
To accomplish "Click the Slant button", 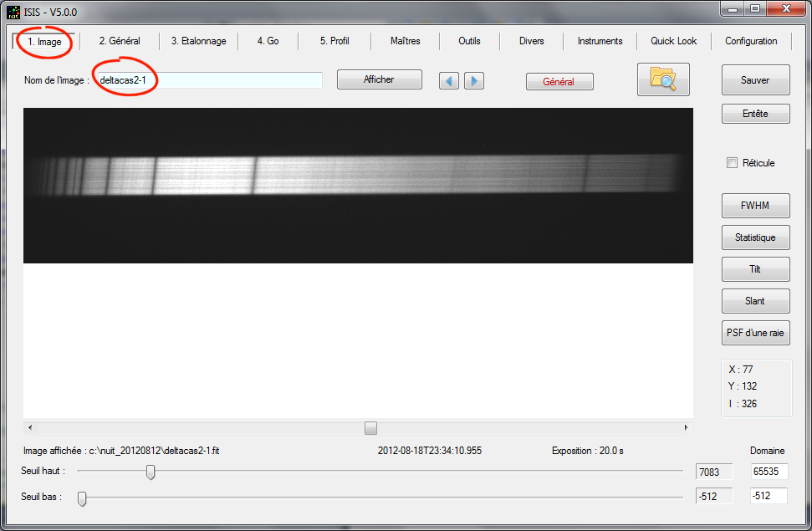I will pyautogui.click(x=756, y=301).
